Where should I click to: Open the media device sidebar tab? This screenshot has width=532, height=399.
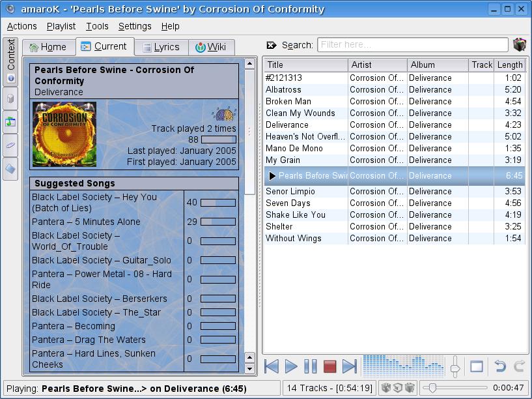point(10,145)
